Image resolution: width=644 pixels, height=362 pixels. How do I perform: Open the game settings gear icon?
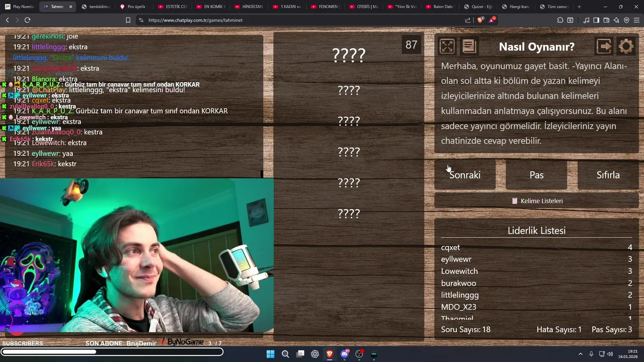(626, 46)
